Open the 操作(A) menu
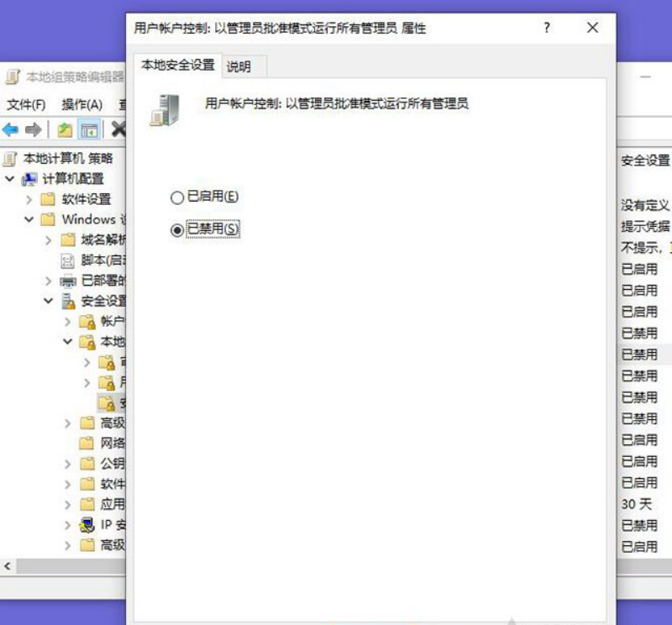Image resolution: width=672 pixels, height=625 pixels. [81, 104]
